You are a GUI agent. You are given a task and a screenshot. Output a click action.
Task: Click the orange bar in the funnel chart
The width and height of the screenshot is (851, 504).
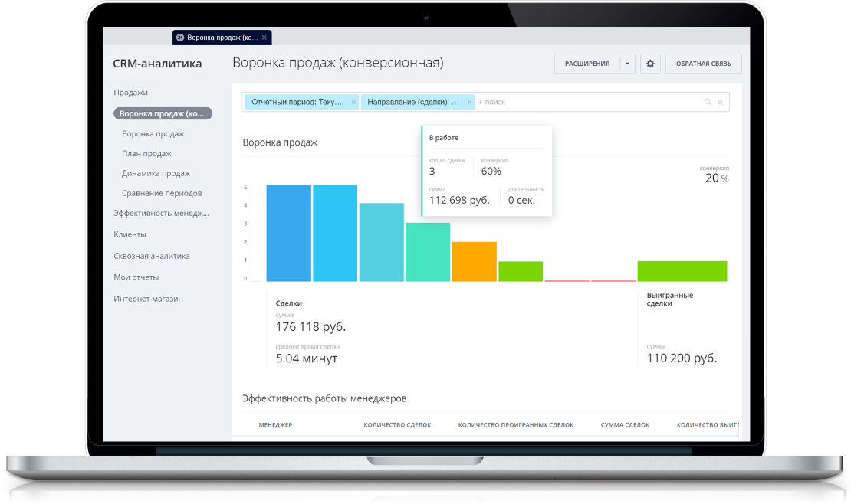tap(475, 261)
